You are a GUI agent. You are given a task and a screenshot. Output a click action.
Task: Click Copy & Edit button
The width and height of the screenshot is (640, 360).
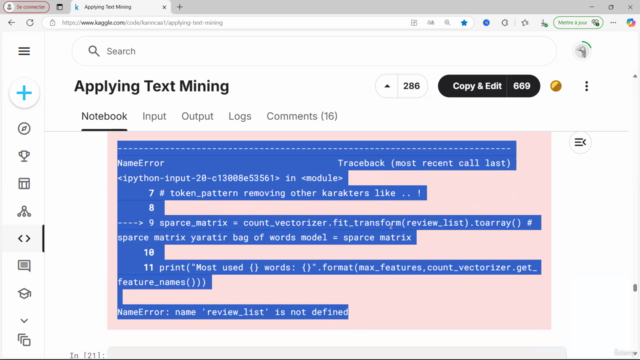[477, 86]
